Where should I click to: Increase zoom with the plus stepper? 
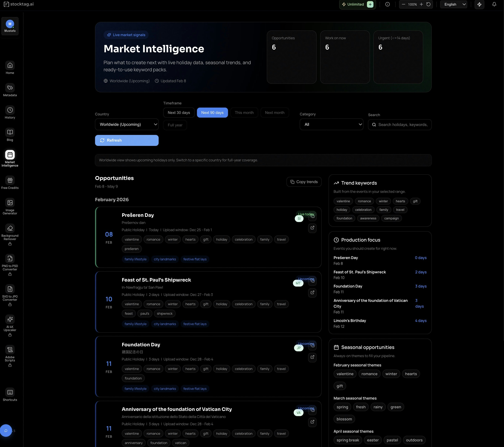(421, 4)
